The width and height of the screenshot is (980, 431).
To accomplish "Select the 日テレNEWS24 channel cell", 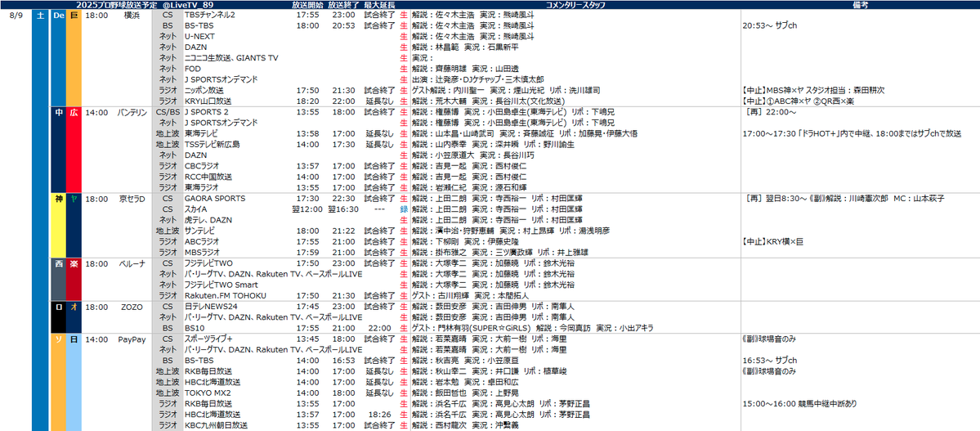I will pyautogui.click(x=209, y=307).
